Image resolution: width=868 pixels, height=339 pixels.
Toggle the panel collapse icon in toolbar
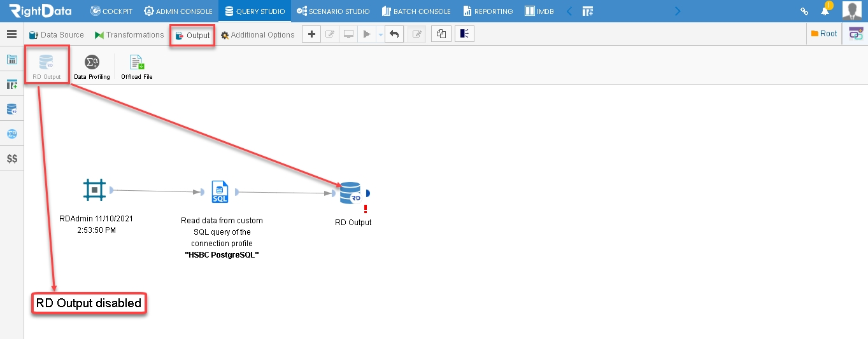coord(464,34)
